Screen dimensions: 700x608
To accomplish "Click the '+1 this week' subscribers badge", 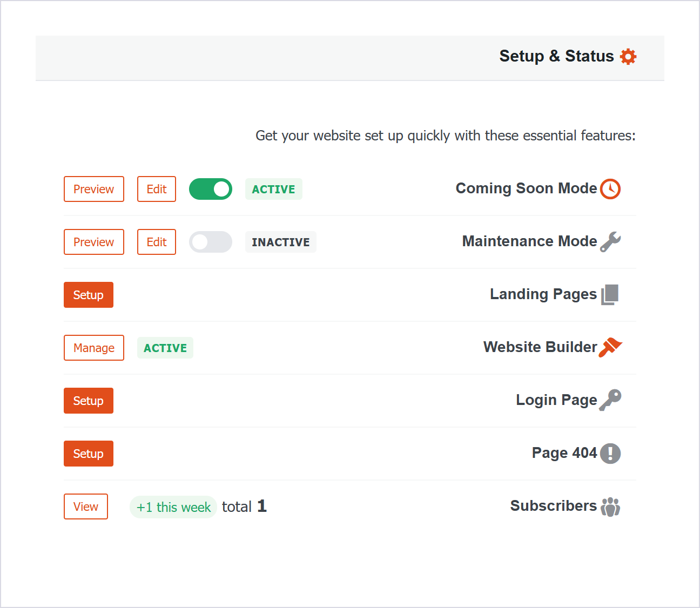I will pos(173,507).
